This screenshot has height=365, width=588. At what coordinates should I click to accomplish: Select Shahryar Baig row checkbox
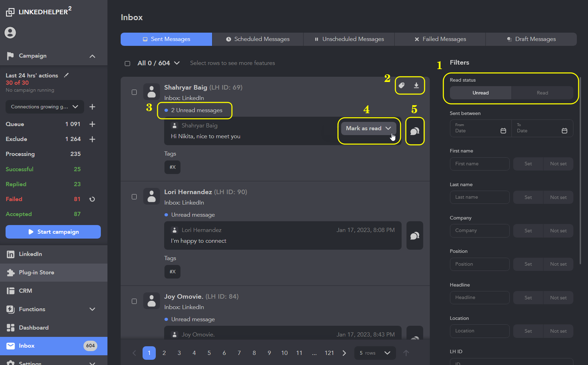[134, 92]
